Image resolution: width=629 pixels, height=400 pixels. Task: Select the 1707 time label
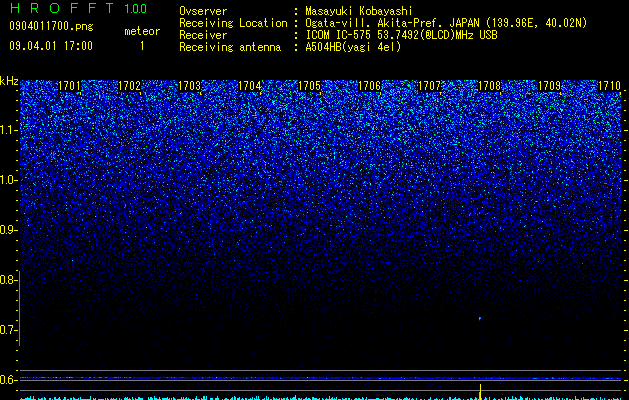tap(429, 86)
